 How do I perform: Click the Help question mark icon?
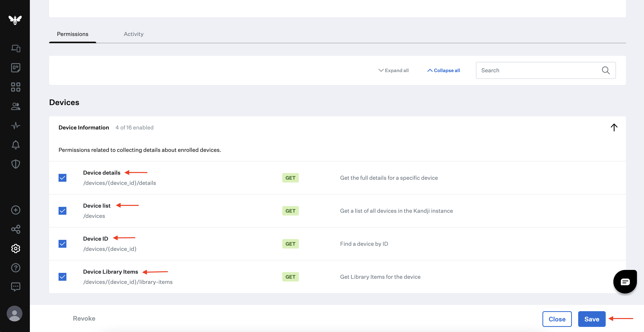(x=16, y=268)
